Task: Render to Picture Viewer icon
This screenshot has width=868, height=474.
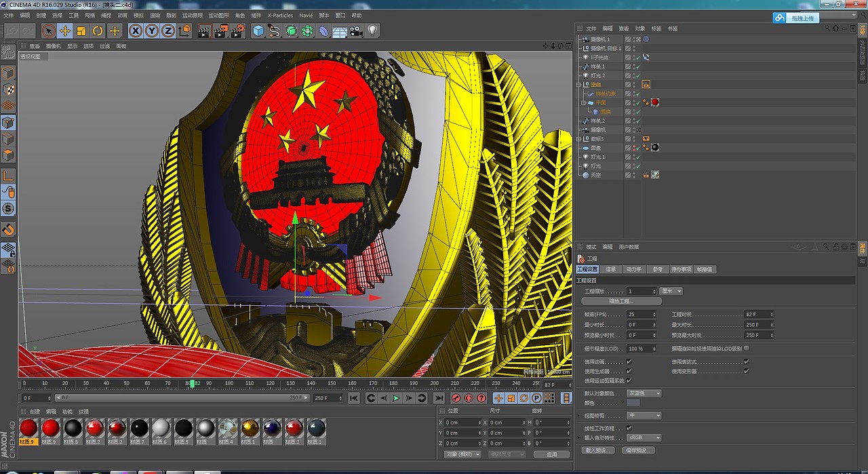Action: click(220, 31)
